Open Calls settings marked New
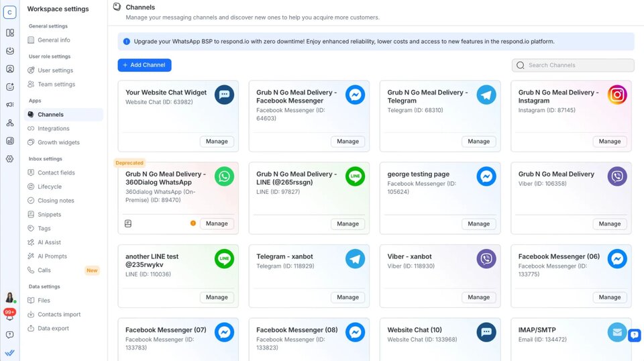 pos(64,270)
